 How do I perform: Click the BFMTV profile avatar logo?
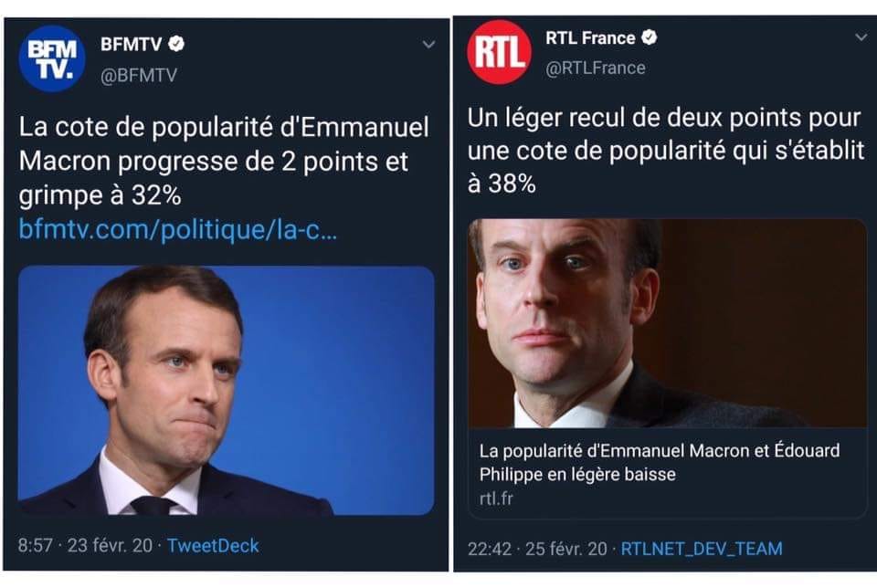[51, 58]
